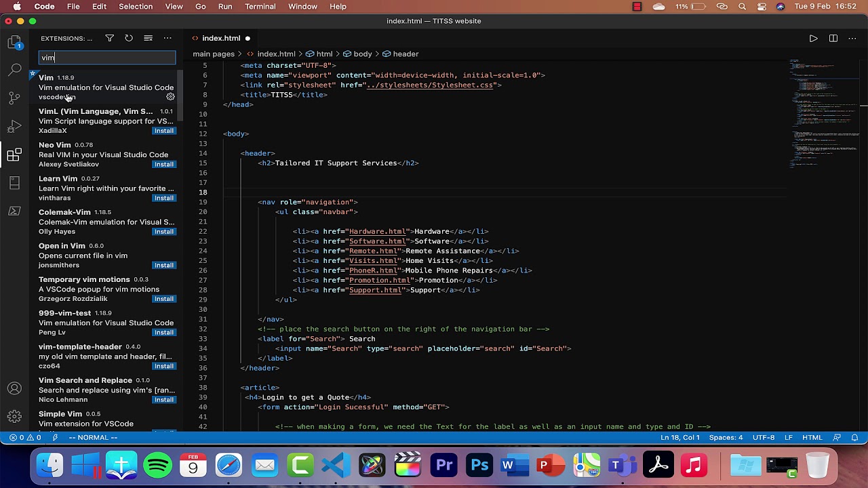Open the Explorer view in activity bar
Viewport: 868px width, 488px height.
tap(14, 43)
